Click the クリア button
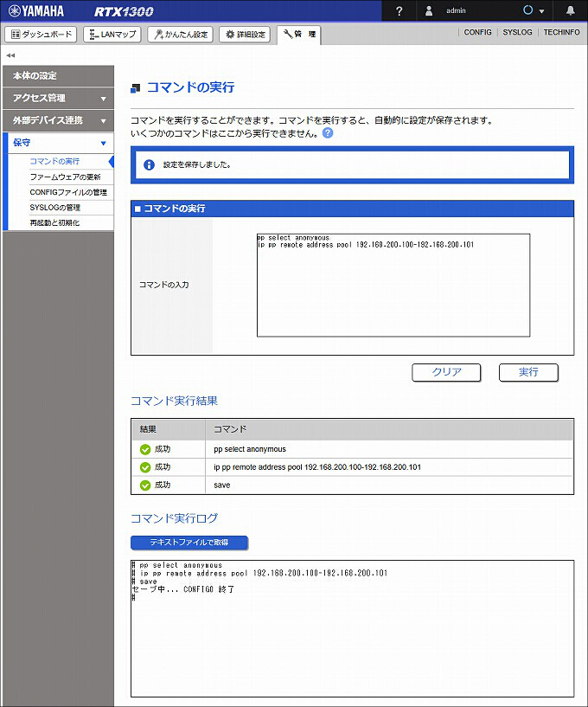The height and width of the screenshot is (707, 588). [446, 372]
